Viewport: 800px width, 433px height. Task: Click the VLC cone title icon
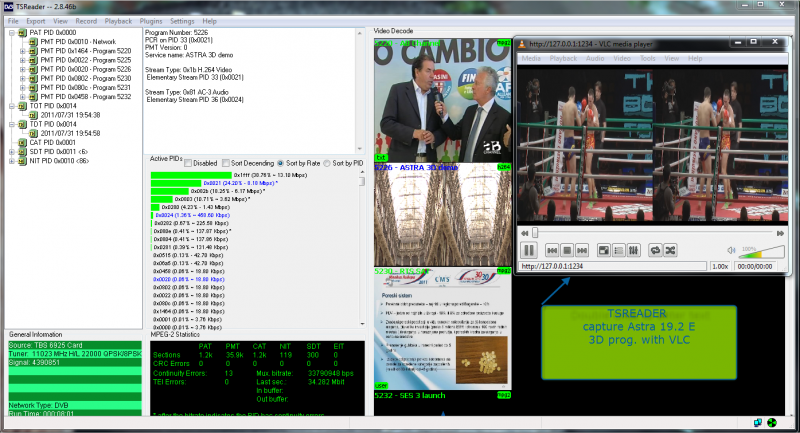click(x=522, y=44)
